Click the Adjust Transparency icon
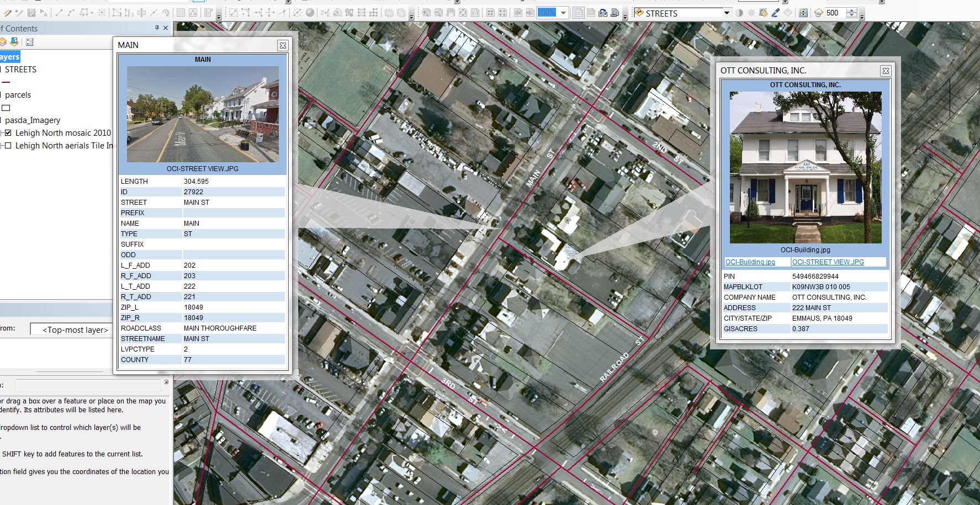This screenshot has height=505, width=980. pos(763,13)
